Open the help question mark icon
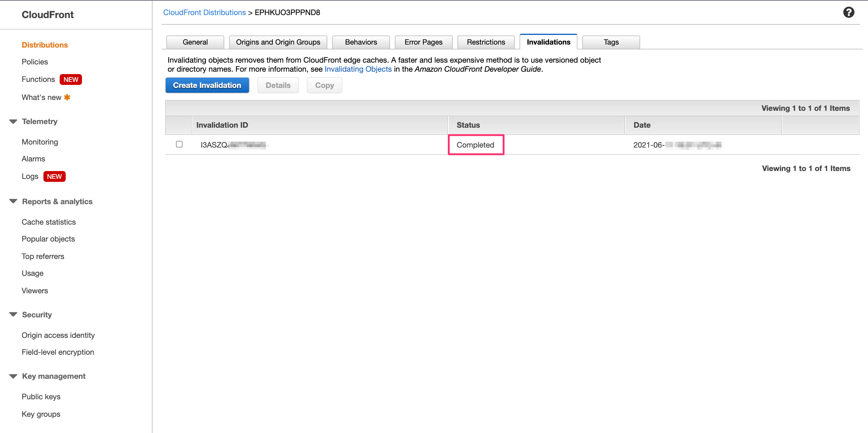This screenshot has height=433, width=868. (848, 12)
